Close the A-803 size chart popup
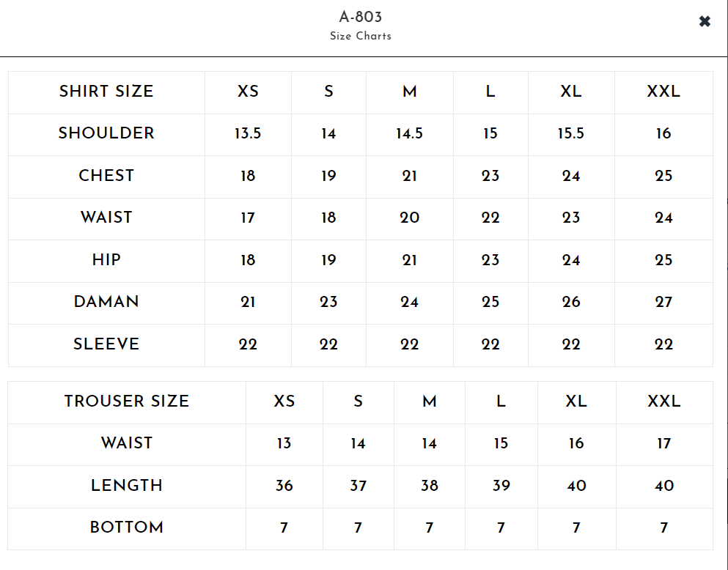This screenshot has height=570, width=728. (x=705, y=22)
